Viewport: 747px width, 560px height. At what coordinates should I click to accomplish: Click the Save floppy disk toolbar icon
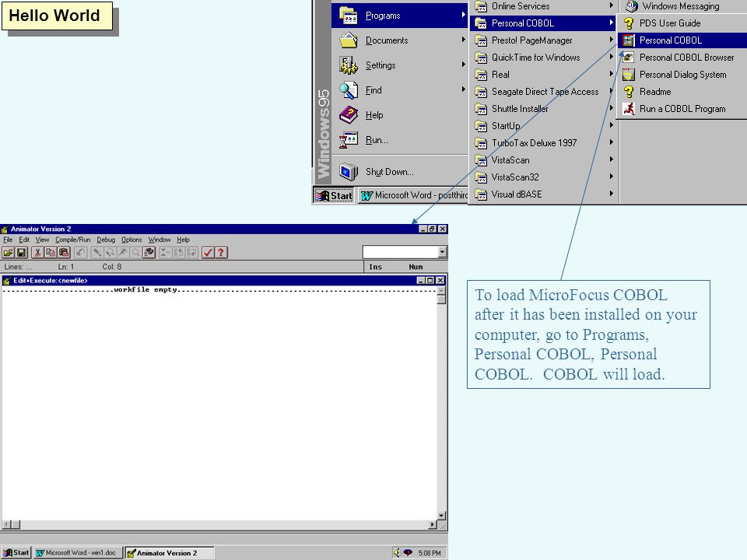[21, 252]
